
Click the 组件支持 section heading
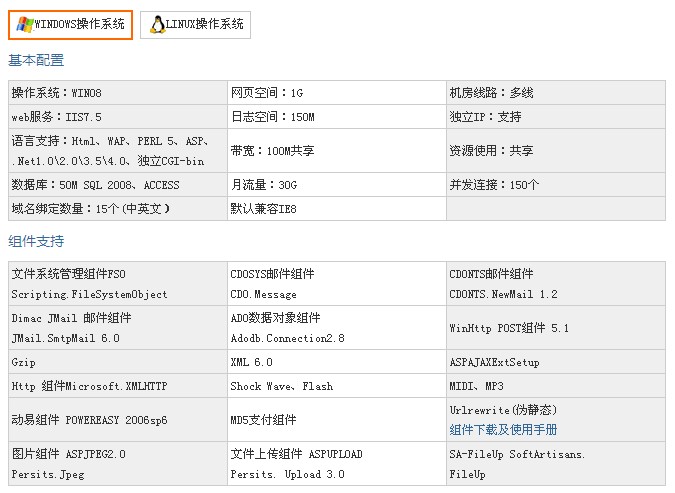click(36, 242)
